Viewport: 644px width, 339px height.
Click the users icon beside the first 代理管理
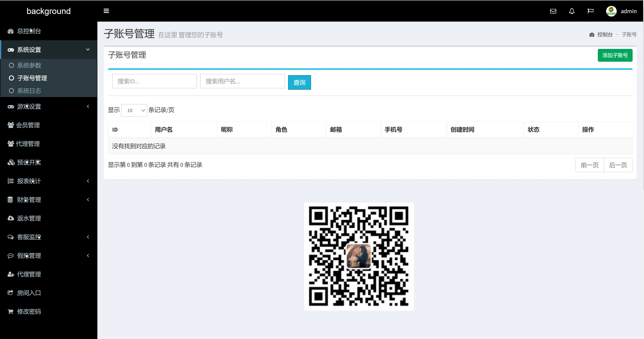pos(11,144)
